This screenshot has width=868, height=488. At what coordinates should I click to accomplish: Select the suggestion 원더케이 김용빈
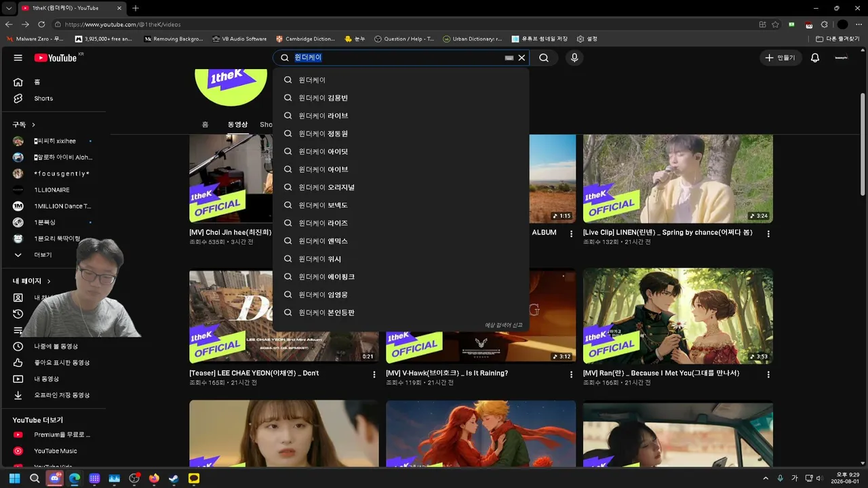(401, 98)
